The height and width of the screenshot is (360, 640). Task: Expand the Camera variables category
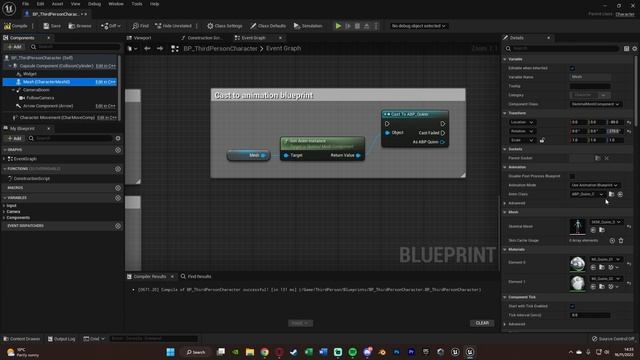click(4, 211)
